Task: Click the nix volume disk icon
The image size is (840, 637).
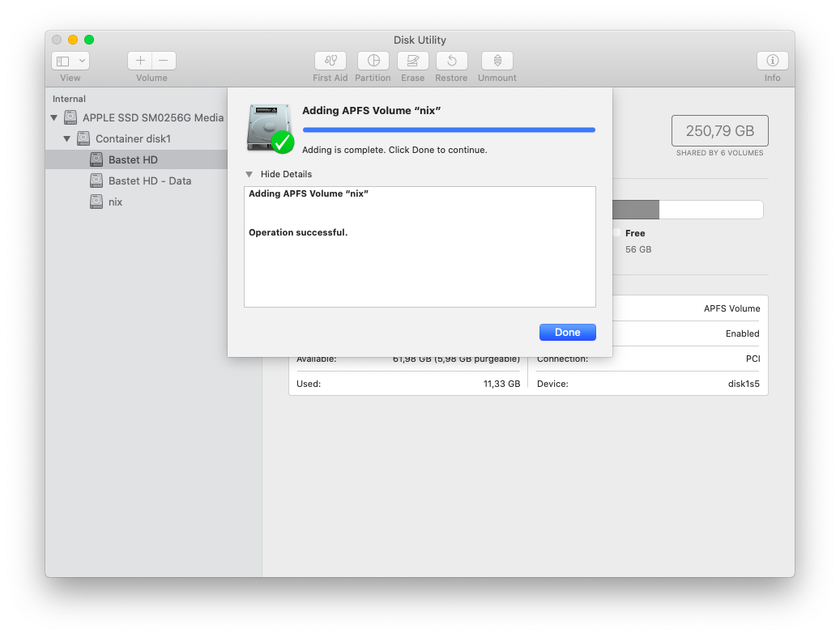Action: (96, 202)
